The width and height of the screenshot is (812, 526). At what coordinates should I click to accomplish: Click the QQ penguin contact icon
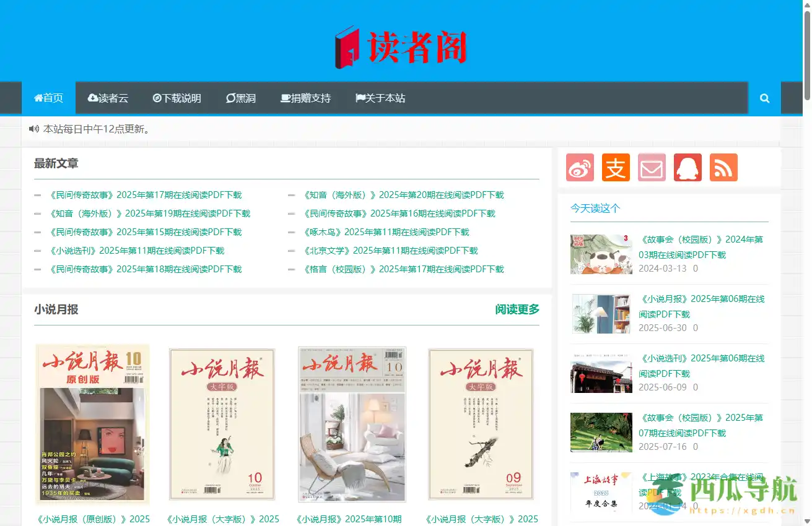click(687, 167)
